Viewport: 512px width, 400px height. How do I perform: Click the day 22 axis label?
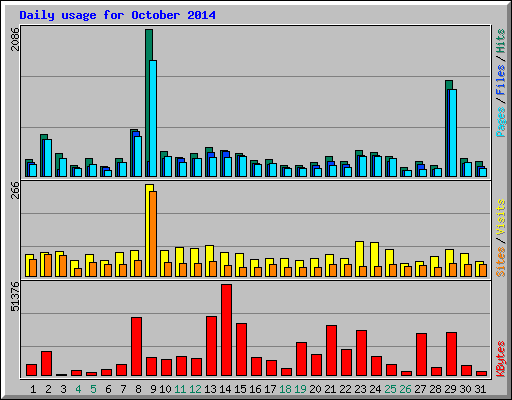tap(345, 389)
